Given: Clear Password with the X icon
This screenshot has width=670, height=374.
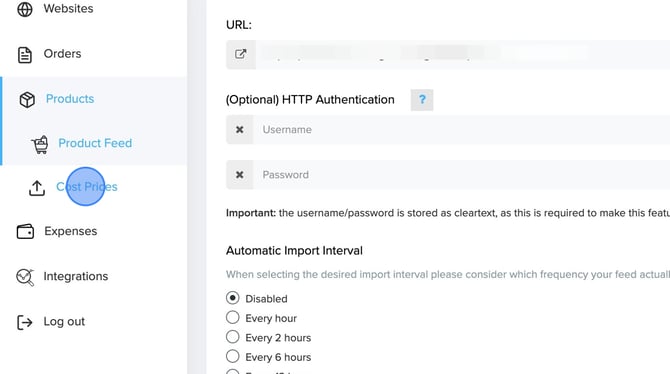Looking at the screenshot, I should click(x=240, y=175).
